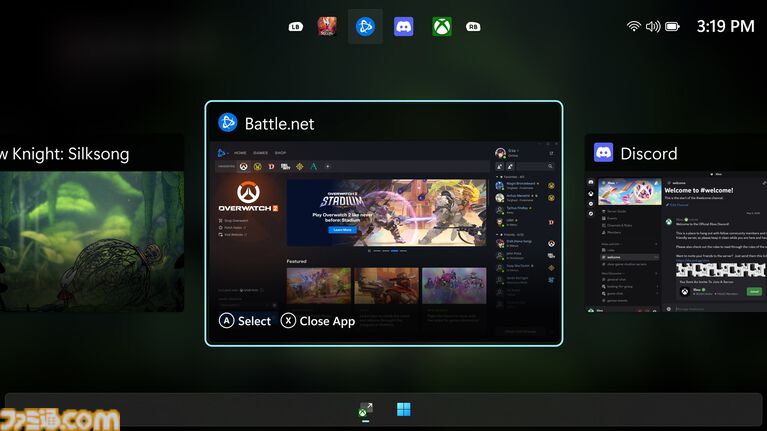
Task: Click HOME tab in Battle.net preview
Action: (240, 153)
